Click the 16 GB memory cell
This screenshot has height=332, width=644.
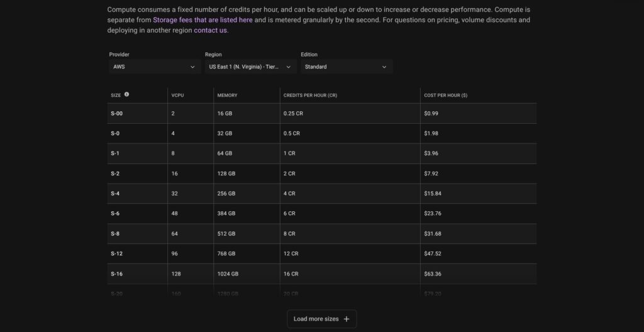[247, 113]
